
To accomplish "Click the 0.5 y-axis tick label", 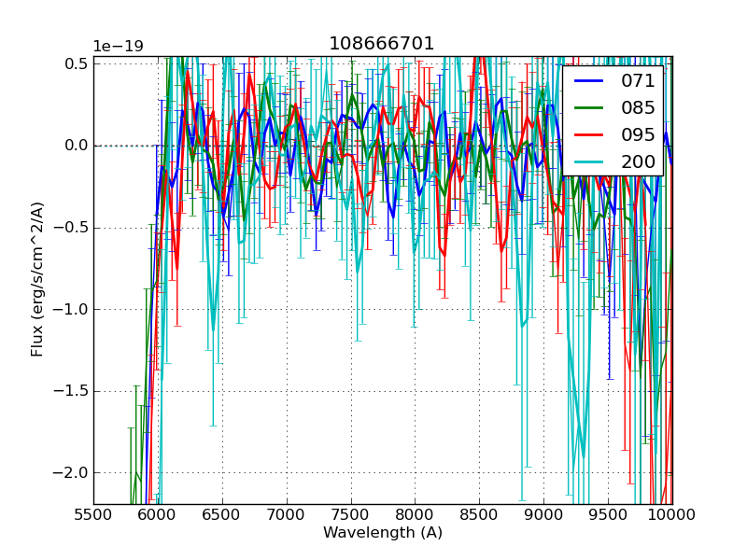I will coord(77,63).
